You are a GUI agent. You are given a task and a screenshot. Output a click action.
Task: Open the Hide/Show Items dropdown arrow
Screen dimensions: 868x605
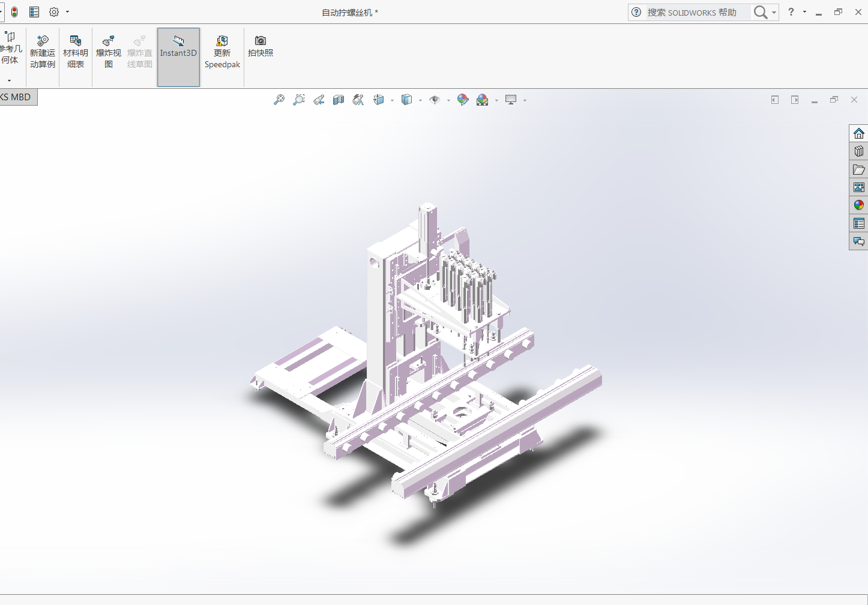[x=448, y=101]
